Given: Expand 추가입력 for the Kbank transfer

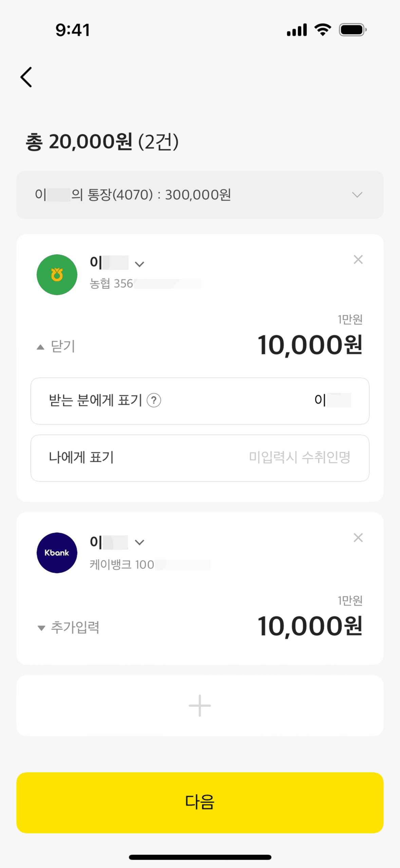Looking at the screenshot, I should click(x=69, y=627).
